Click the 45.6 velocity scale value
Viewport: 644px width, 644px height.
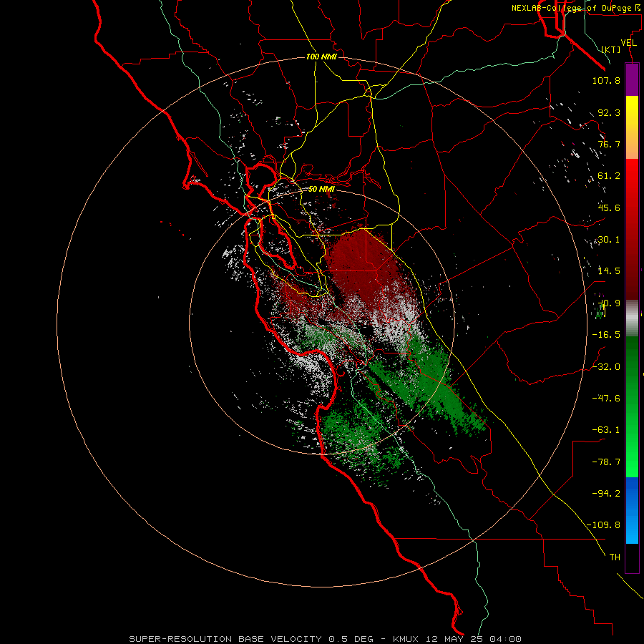click(x=609, y=208)
